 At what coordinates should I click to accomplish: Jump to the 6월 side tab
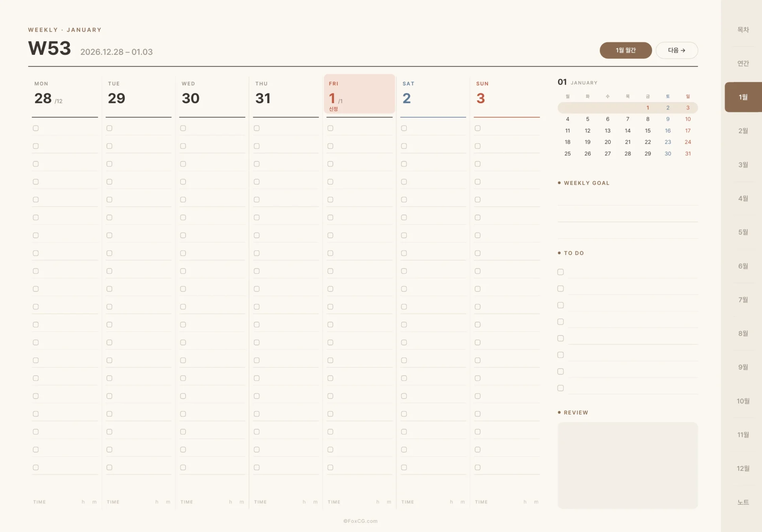(743, 266)
